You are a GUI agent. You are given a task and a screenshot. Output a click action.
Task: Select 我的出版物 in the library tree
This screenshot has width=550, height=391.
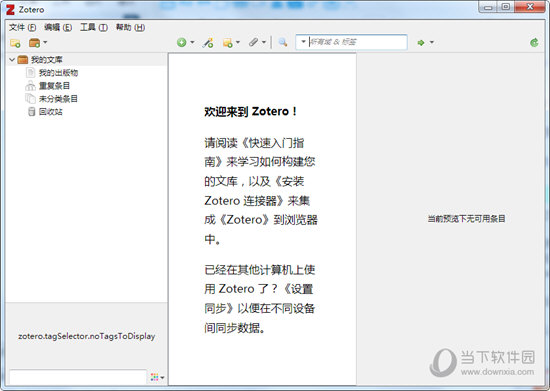(58, 73)
